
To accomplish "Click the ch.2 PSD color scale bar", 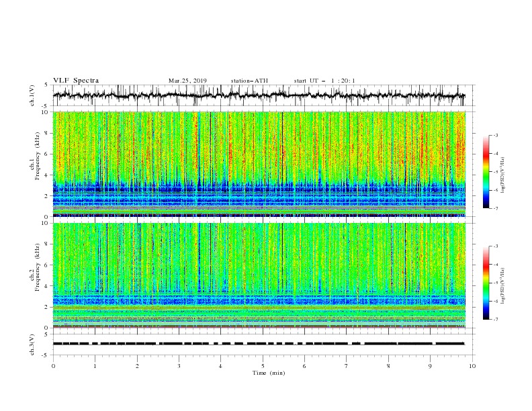I will [486, 283].
